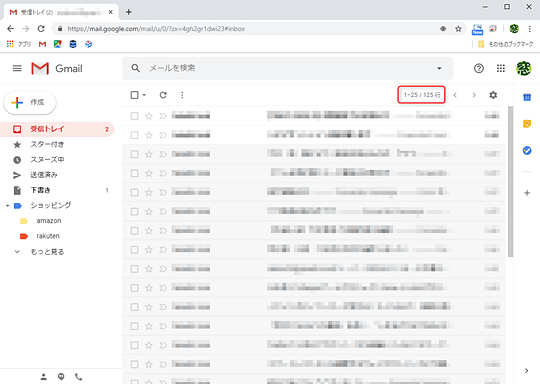The height and width of the screenshot is (384, 540).
Task: Open the Gmail settings gear
Action: coord(493,95)
